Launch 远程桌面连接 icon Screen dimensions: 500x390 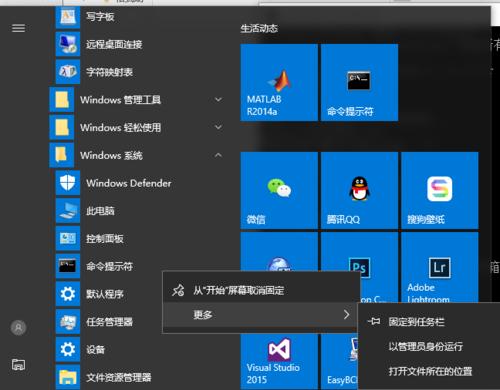pyautogui.click(x=68, y=44)
